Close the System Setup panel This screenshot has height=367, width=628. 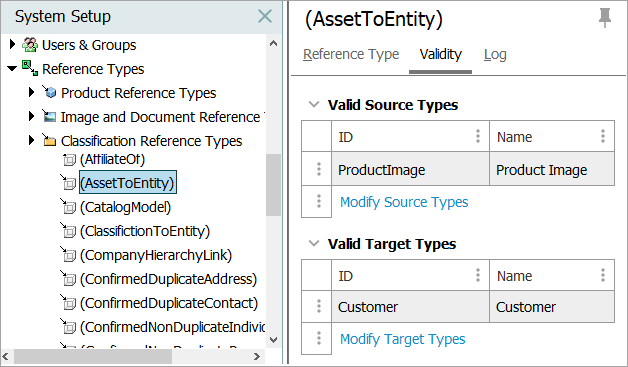(x=265, y=16)
